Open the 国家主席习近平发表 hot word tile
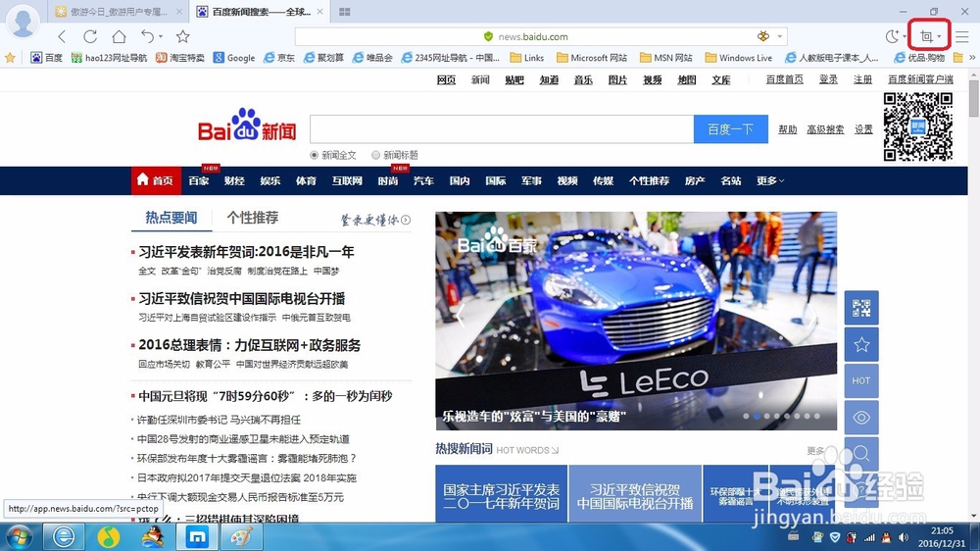Screen dimensions: 980x551 [501, 493]
